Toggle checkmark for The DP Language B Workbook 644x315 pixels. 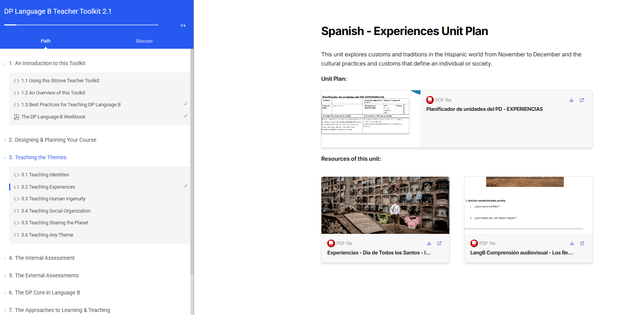[185, 116]
